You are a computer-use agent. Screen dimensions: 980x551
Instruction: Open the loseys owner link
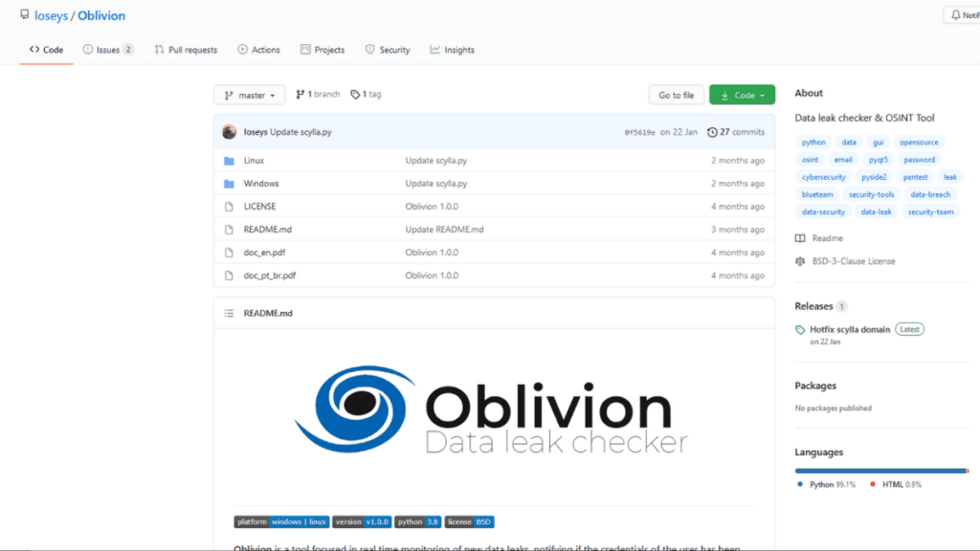pyautogui.click(x=52, y=15)
